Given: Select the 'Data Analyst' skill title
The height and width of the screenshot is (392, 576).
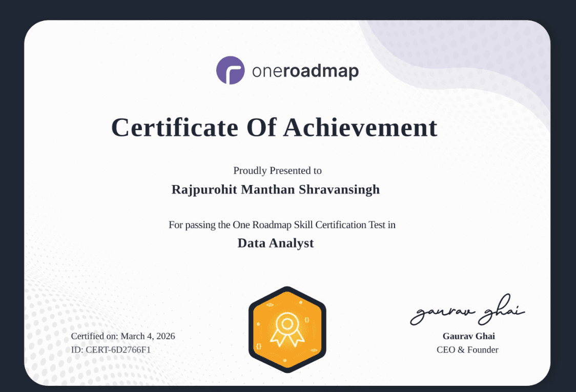Looking at the screenshot, I should coord(276,243).
